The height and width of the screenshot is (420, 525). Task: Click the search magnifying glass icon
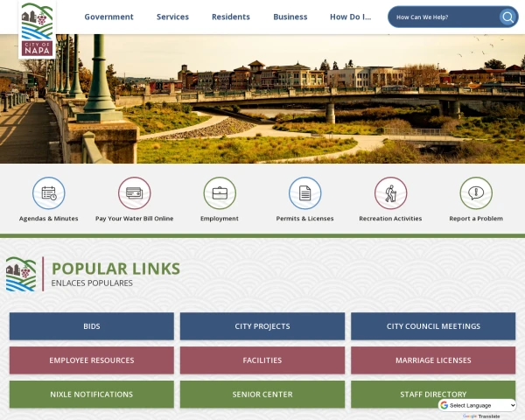click(x=507, y=17)
